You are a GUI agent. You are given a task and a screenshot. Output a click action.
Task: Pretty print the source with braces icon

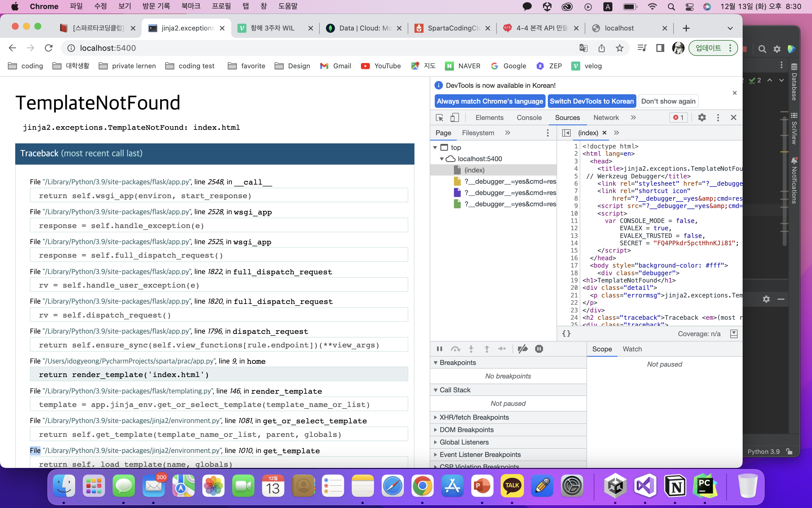(566, 334)
